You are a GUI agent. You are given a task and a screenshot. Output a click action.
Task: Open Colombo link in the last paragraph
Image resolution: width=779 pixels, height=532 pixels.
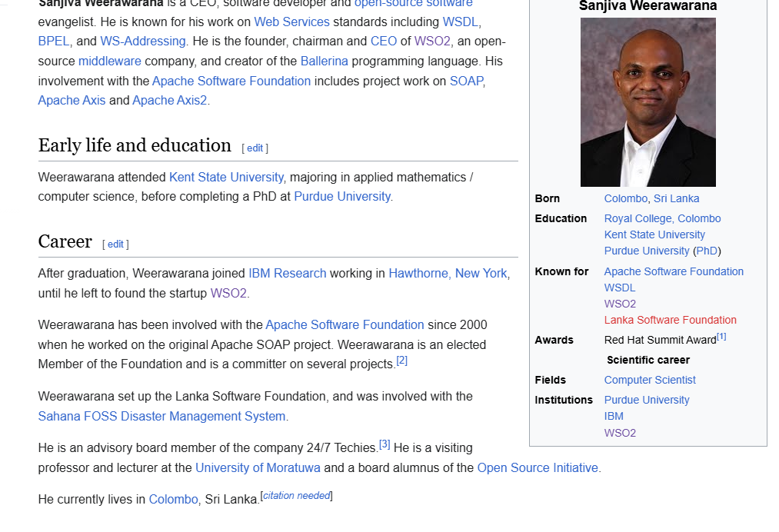pos(173,499)
